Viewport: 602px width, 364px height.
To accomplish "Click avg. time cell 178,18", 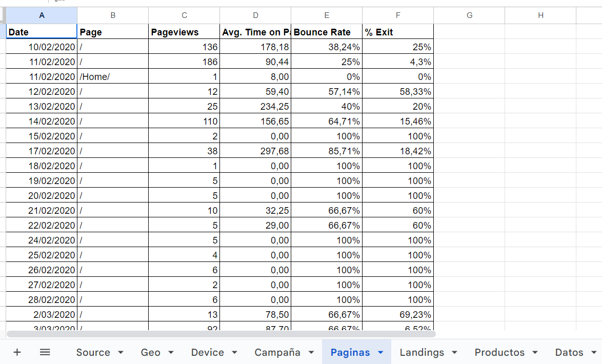I will tap(255, 47).
